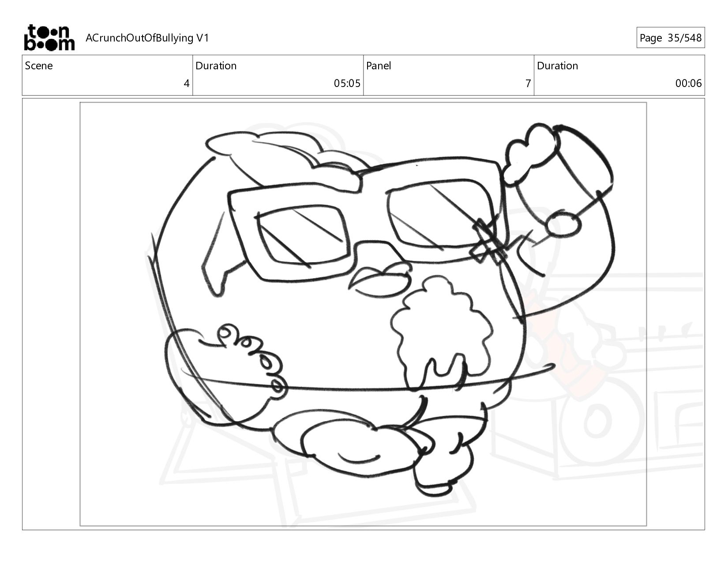
Task: Click the Panel label
Action: pos(379,66)
